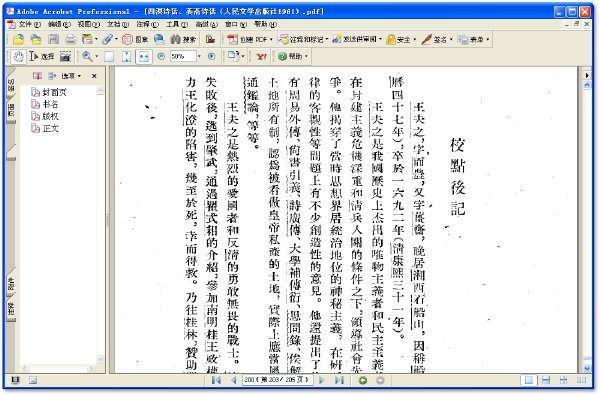Viewport: 600px width, 395px height.
Task: Go to the first page icon
Action: [217, 380]
